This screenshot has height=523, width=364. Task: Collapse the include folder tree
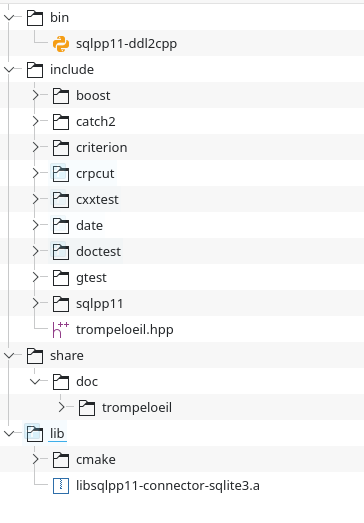coord(9,69)
